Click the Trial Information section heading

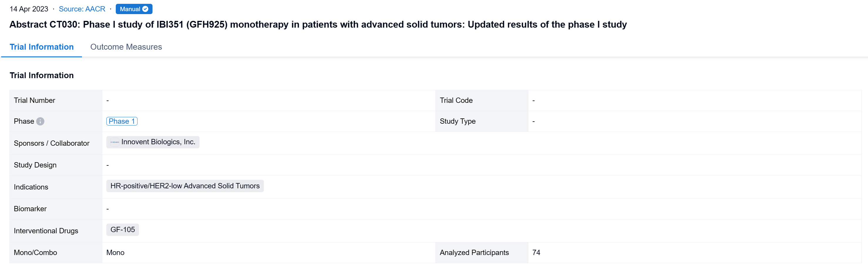[x=41, y=76]
